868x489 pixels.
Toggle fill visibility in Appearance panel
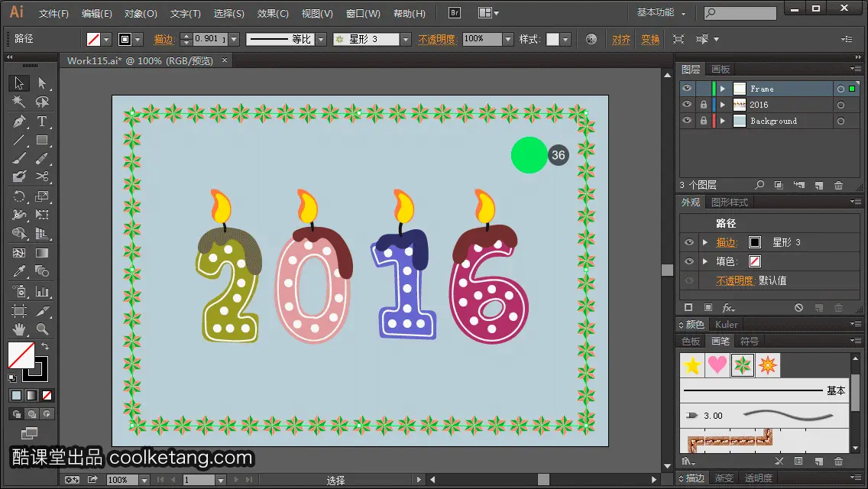pyautogui.click(x=689, y=261)
